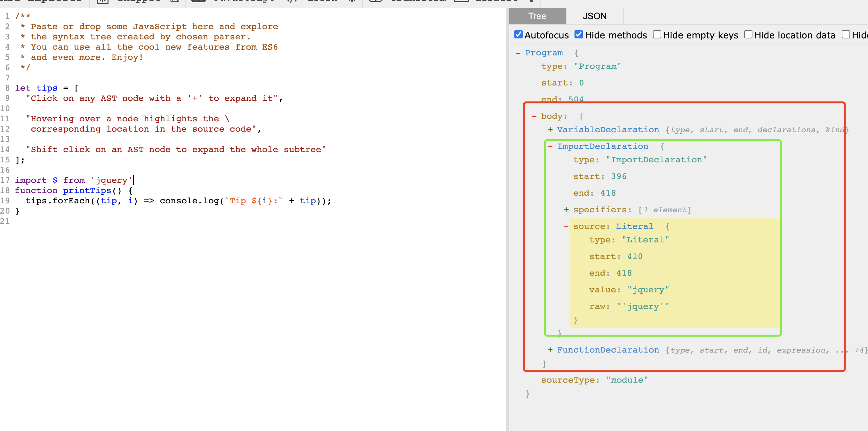Click the Literal type label

click(634, 226)
